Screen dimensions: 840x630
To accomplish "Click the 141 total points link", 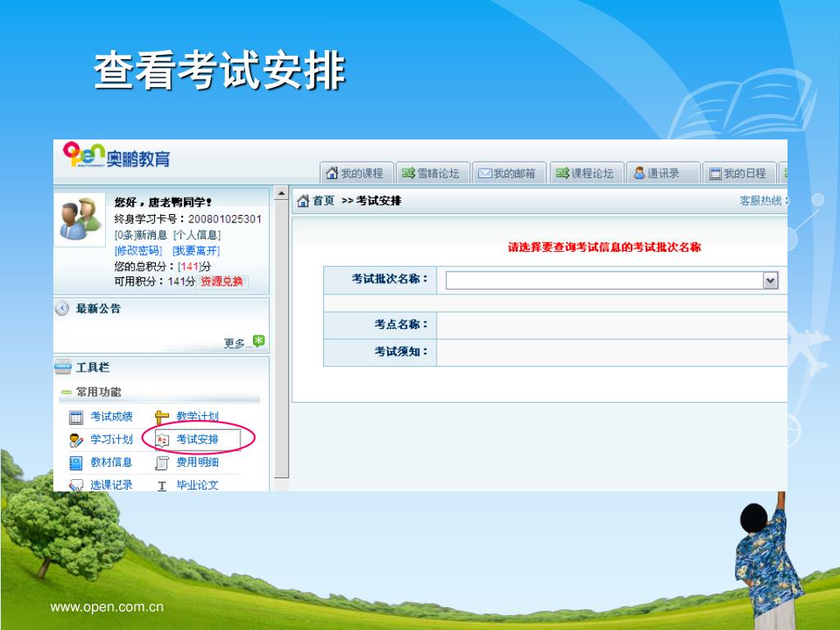I will click(189, 267).
